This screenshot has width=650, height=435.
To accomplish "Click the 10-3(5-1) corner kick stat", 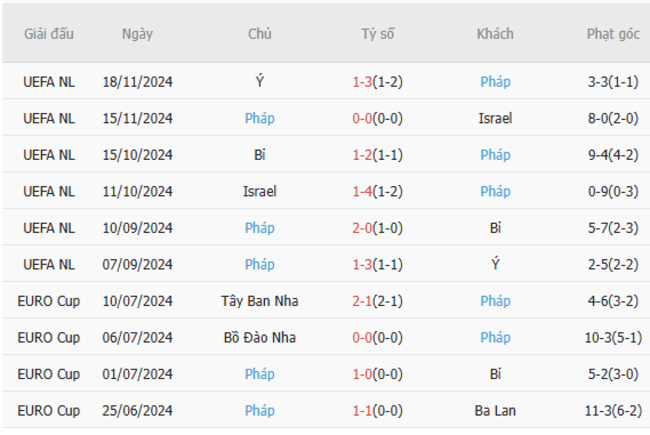I will point(613,338).
